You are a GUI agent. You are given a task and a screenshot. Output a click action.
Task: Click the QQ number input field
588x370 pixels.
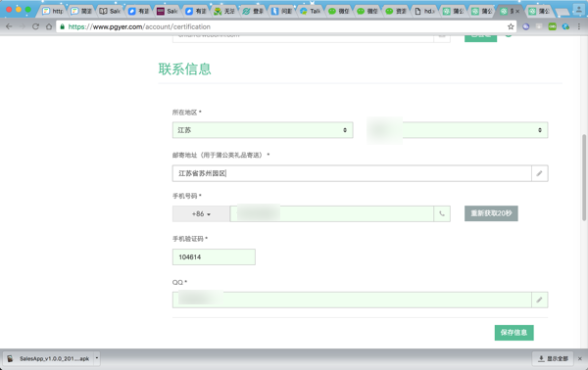tap(352, 300)
